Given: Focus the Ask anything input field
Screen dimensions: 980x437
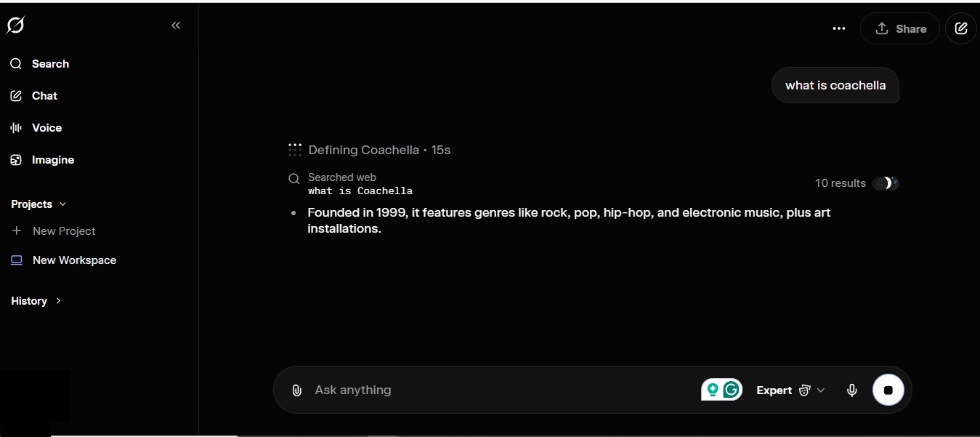Looking at the screenshot, I should point(501,390).
